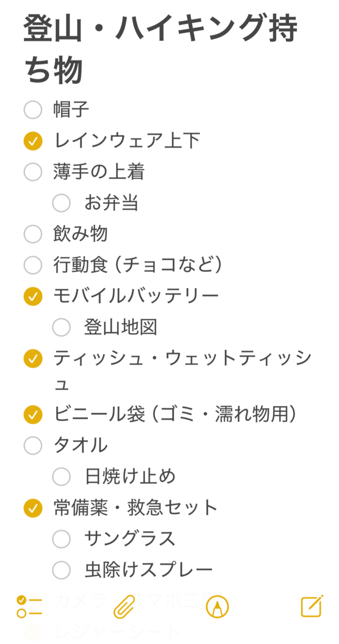The image size is (339, 644).
Task: Uncheck モバイルバッテリー checkbox
Action: tap(33, 296)
